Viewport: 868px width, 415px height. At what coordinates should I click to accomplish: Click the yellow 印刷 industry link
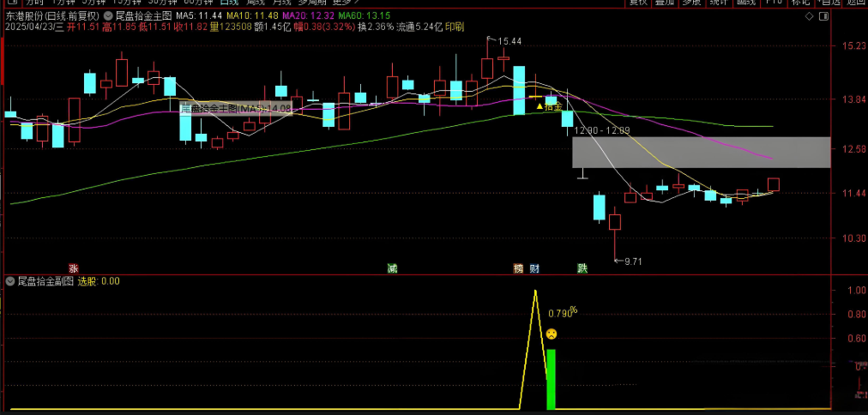(455, 27)
